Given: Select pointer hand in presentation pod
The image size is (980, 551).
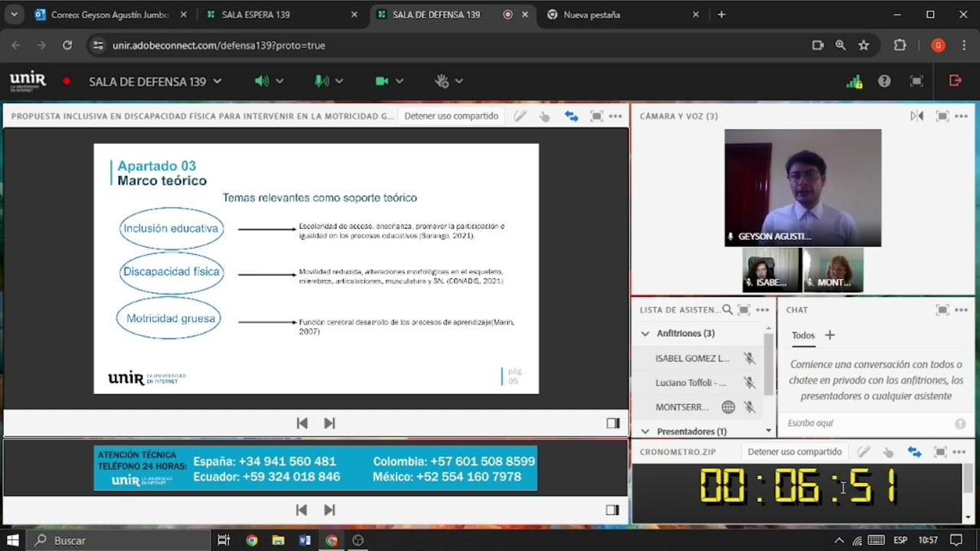Looking at the screenshot, I should pos(544,116).
